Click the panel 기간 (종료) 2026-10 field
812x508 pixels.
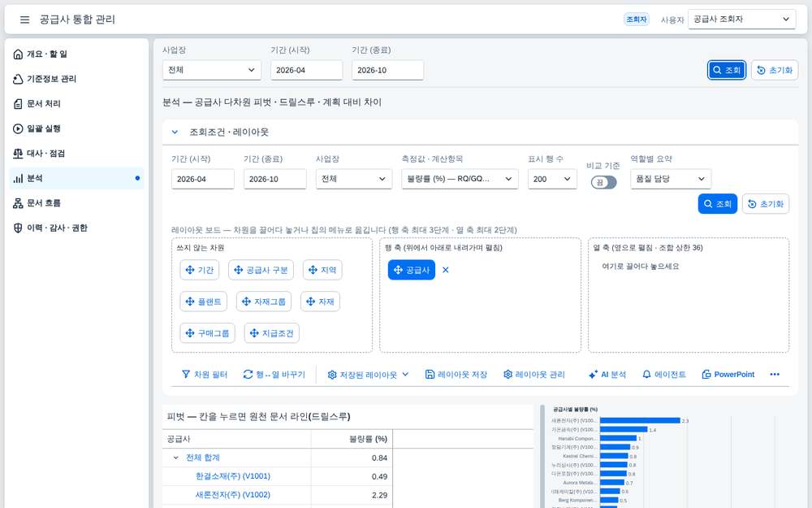click(275, 179)
